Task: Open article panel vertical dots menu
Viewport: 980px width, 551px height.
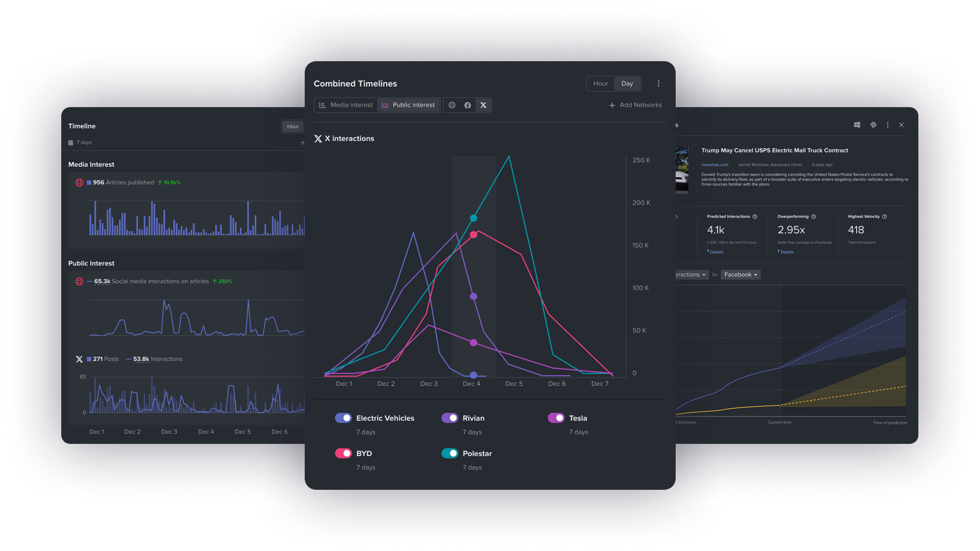Action: [888, 125]
